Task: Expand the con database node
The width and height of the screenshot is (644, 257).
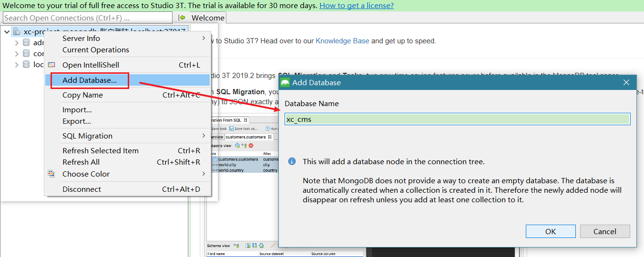Action: tap(17, 54)
